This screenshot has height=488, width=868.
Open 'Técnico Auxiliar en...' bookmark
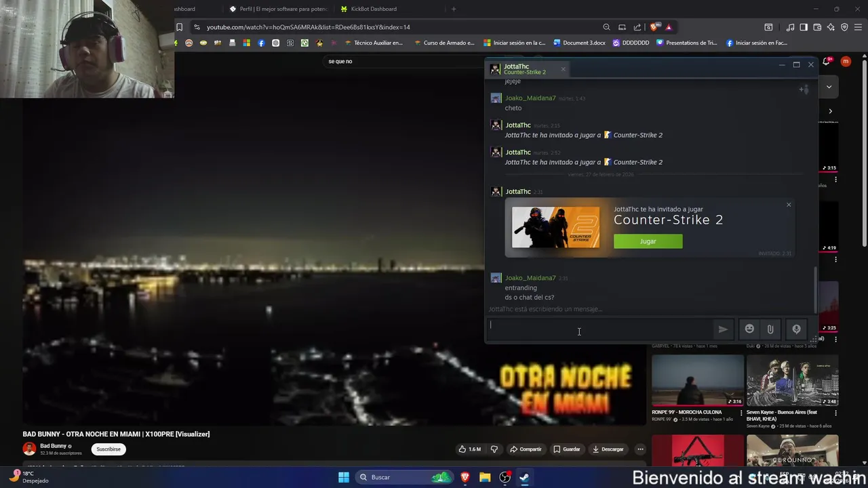pos(374,43)
